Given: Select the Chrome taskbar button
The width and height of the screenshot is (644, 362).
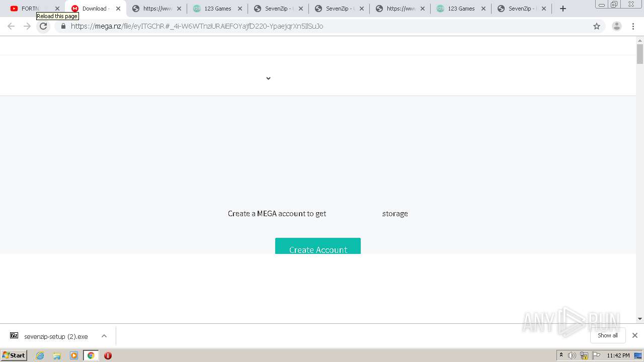Looking at the screenshot, I should (91, 355).
